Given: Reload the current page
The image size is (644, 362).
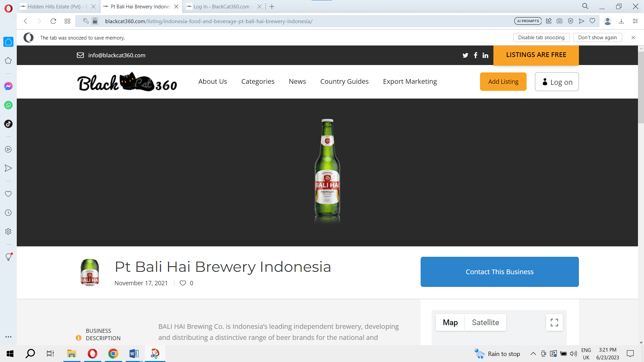Looking at the screenshot, I should (53, 21).
